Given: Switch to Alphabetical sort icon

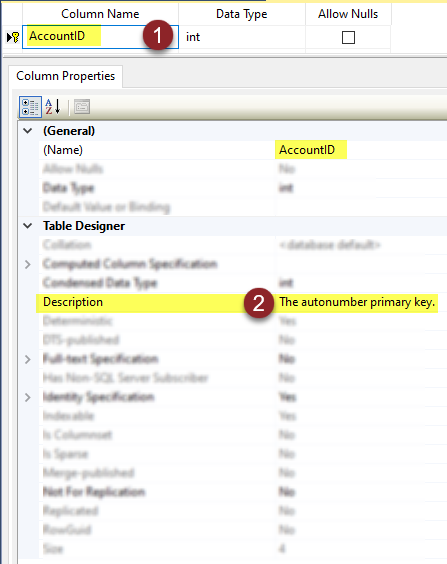Looking at the screenshot, I should (x=53, y=107).
